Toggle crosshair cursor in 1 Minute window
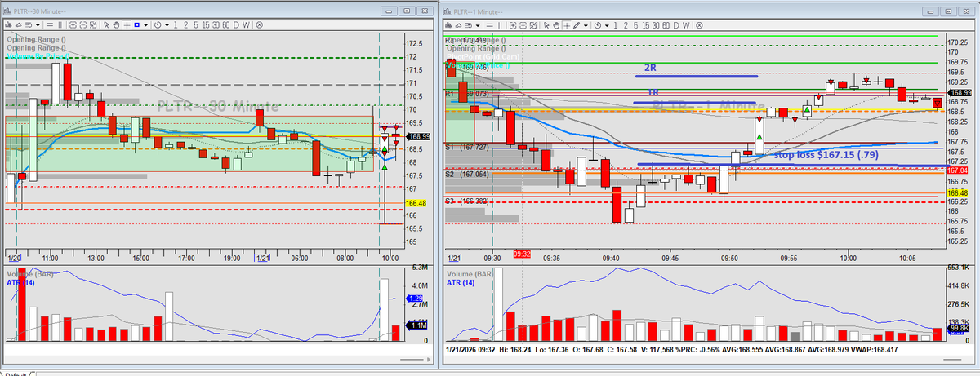This screenshot has height=376, width=980. (x=567, y=25)
